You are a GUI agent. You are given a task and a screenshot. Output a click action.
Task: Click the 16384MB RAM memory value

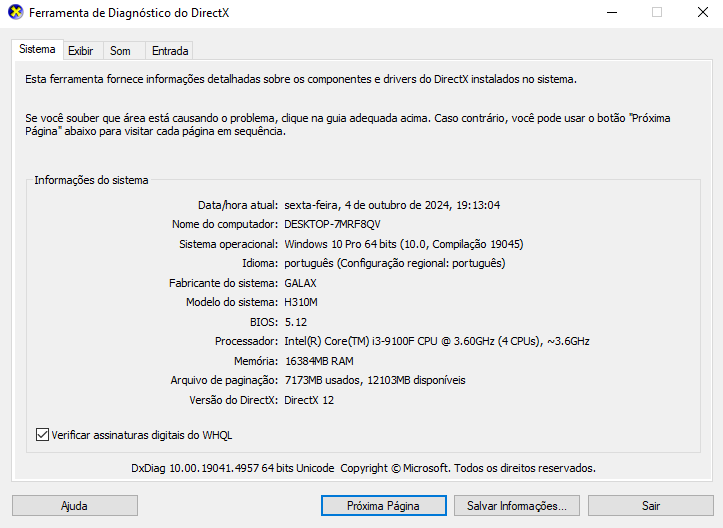pos(318,361)
